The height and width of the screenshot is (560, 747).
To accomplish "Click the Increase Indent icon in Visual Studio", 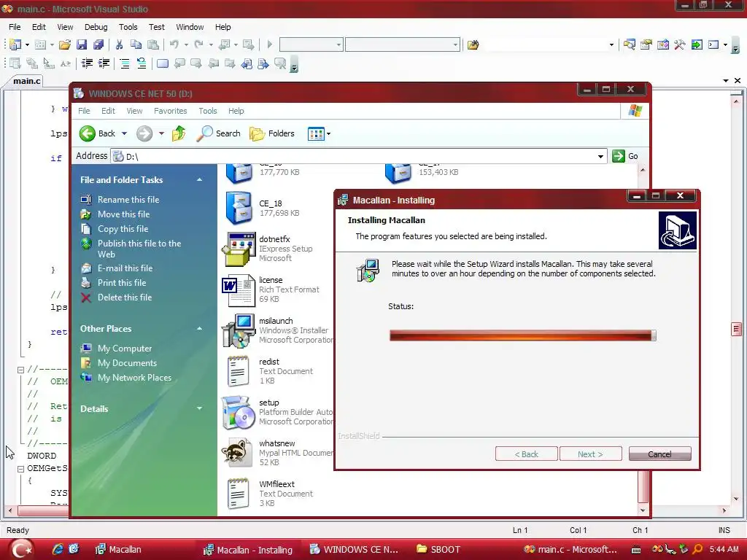I will pyautogui.click(x=104, y=63).
